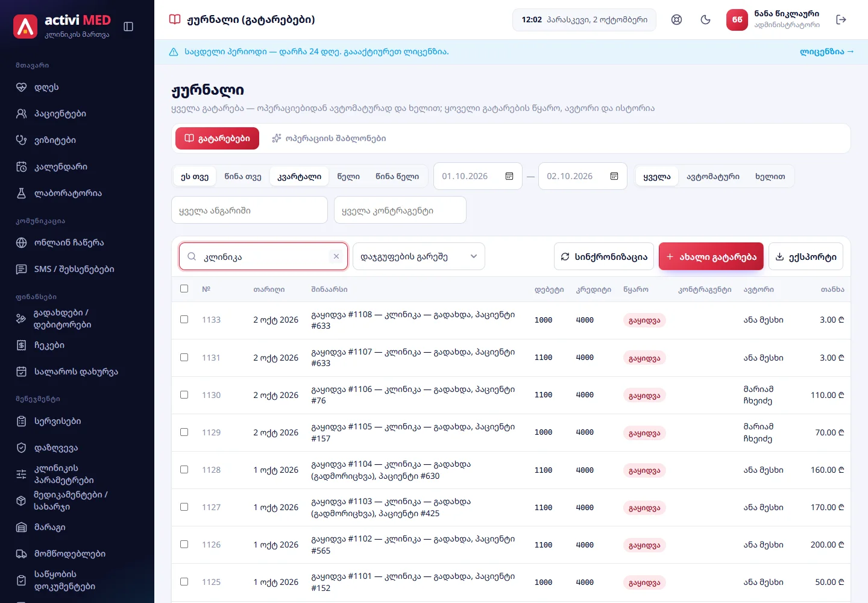
Task: Toggle dark mode moon icon
Action: click(x=706, y=20)
